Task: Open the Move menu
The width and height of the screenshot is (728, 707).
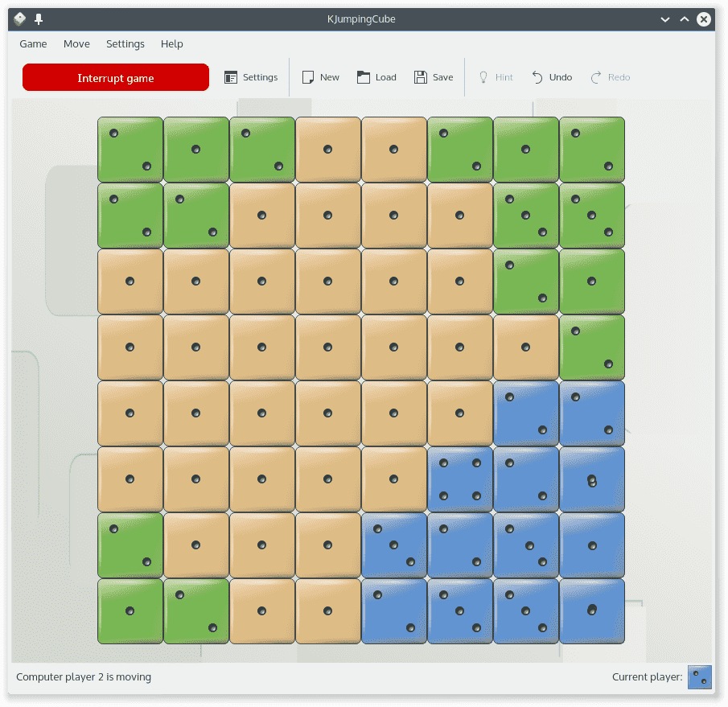Action: point(76,44)
